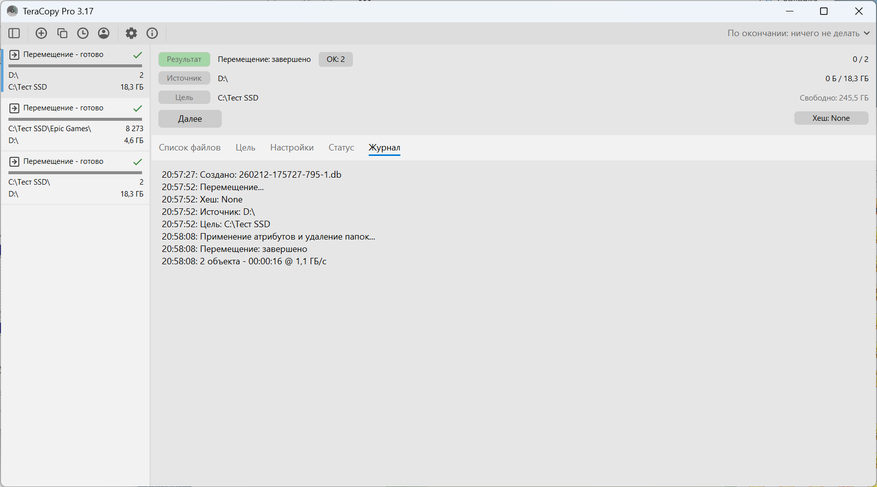The height and width of the screenshot is (487, 877).
Task: Click the add new task plus icon
Action: [41, 33]
